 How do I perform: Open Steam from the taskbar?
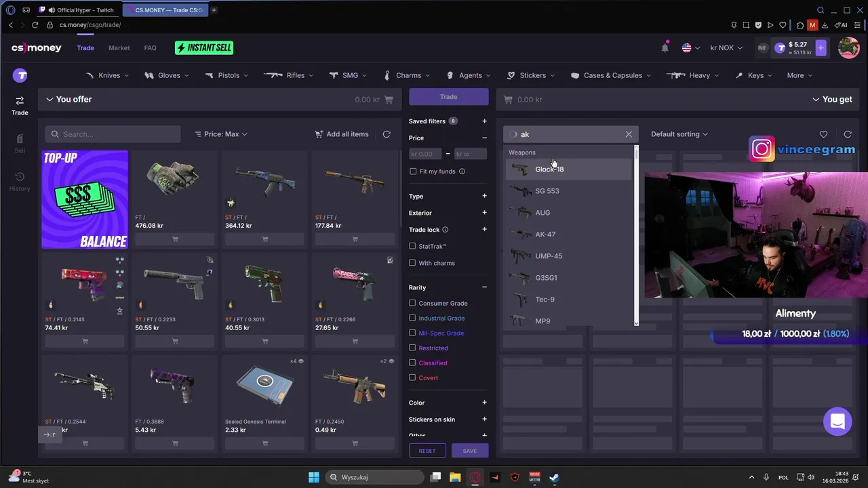554,477
